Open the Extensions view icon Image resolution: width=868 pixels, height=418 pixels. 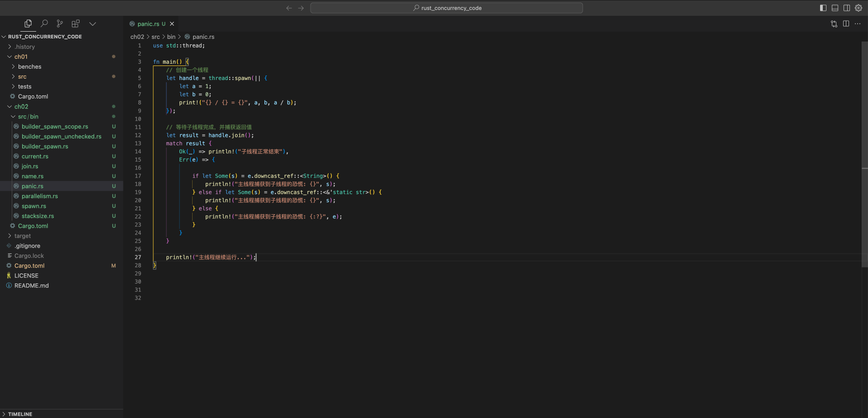pos(75,23)
